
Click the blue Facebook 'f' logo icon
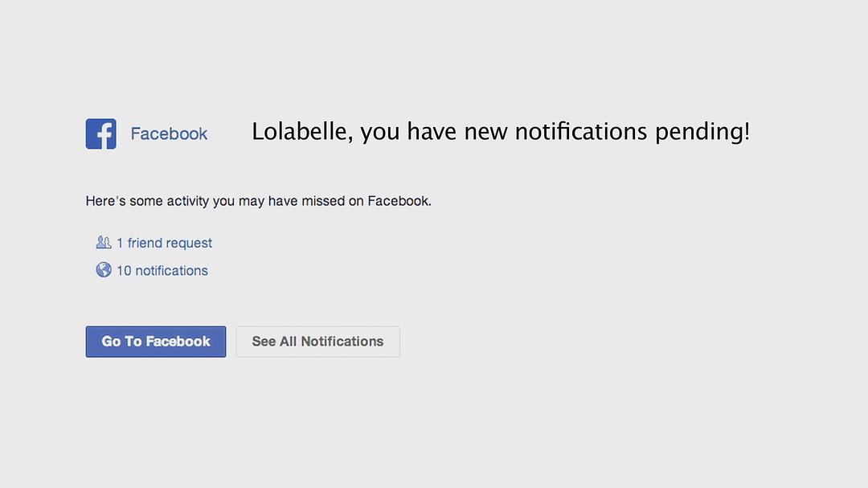pyautogui.click(x=100, y=133)
